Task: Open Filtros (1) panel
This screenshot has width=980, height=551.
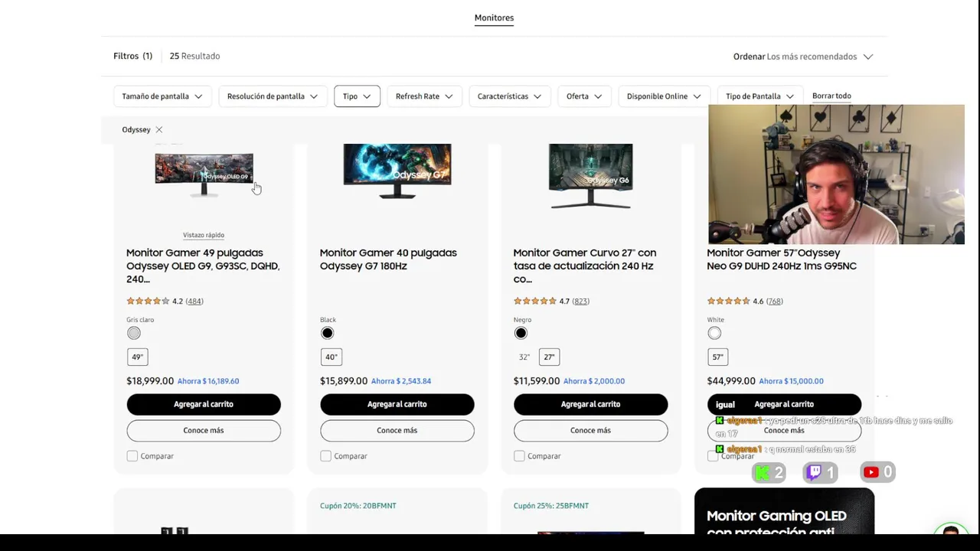Action: click(132, 56)
